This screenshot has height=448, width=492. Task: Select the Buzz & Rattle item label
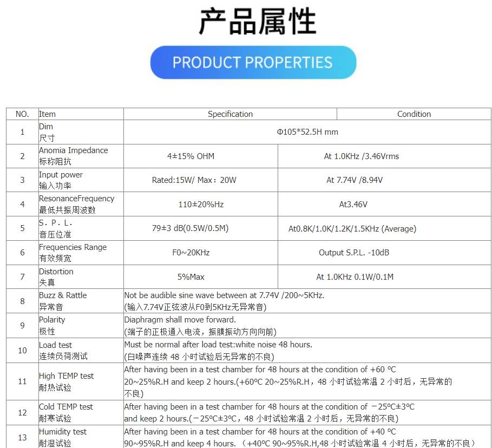(x=63, y=295)
